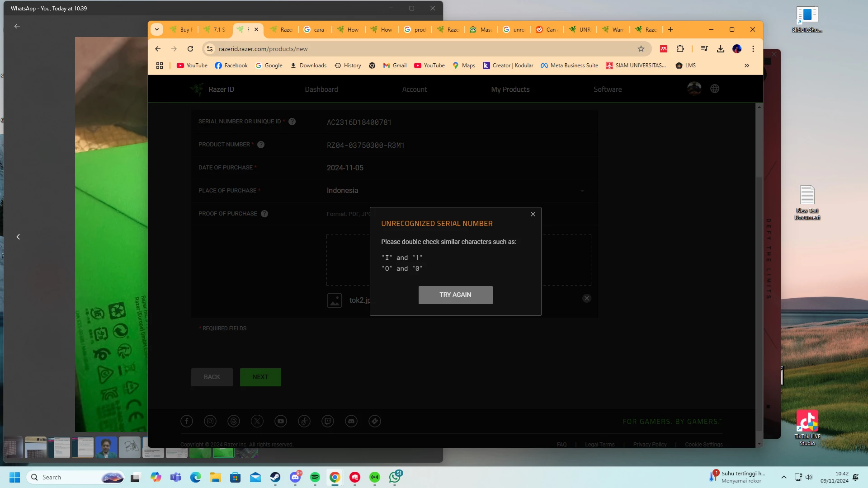The image size is (868, 488).
Task: Open Razer Discord footer icon
Action: click(x=351, y=421)
